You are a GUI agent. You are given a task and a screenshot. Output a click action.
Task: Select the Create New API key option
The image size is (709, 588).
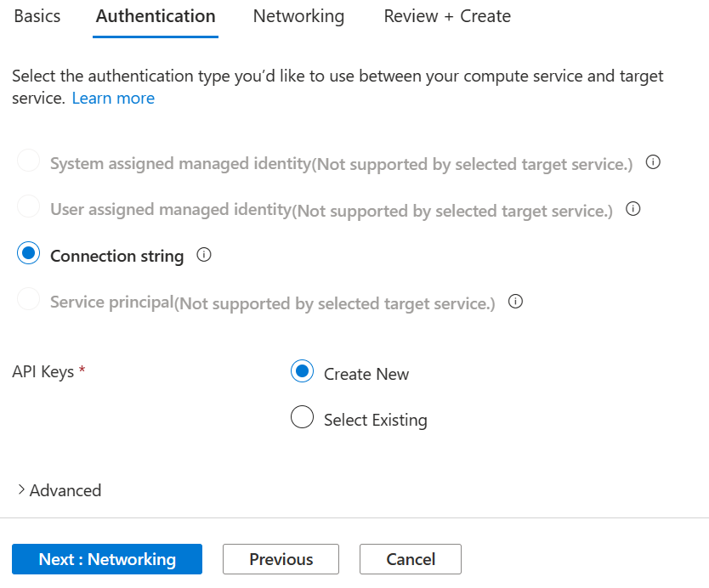coord(302,371)
